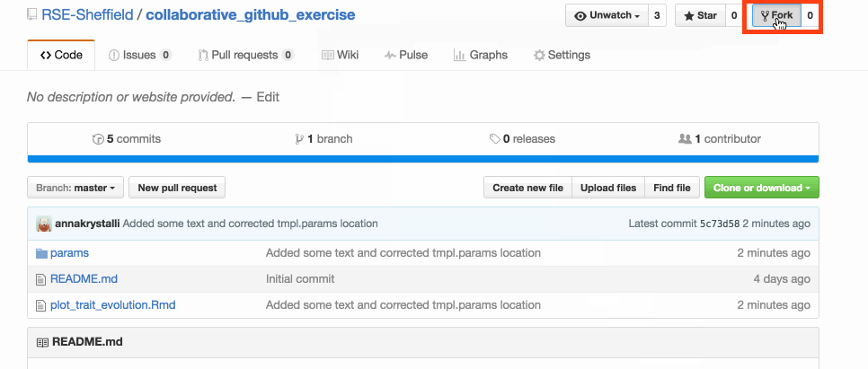
Task: Open Clone or download dropdown
Action: 762,188
